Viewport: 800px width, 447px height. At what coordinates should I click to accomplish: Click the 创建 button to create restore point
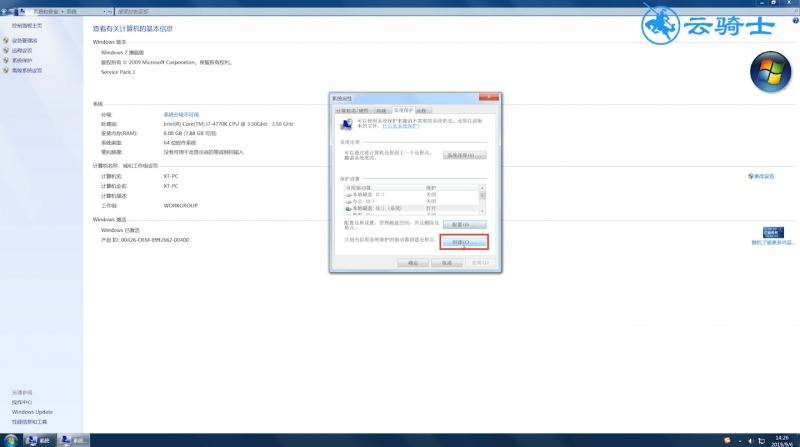(464, 242)
